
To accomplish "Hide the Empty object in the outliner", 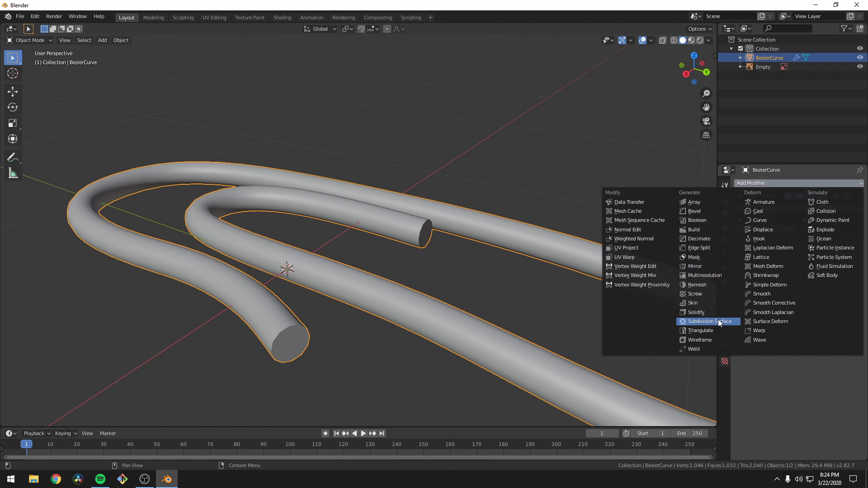I will pyautogui.click(x=860, y=66).
